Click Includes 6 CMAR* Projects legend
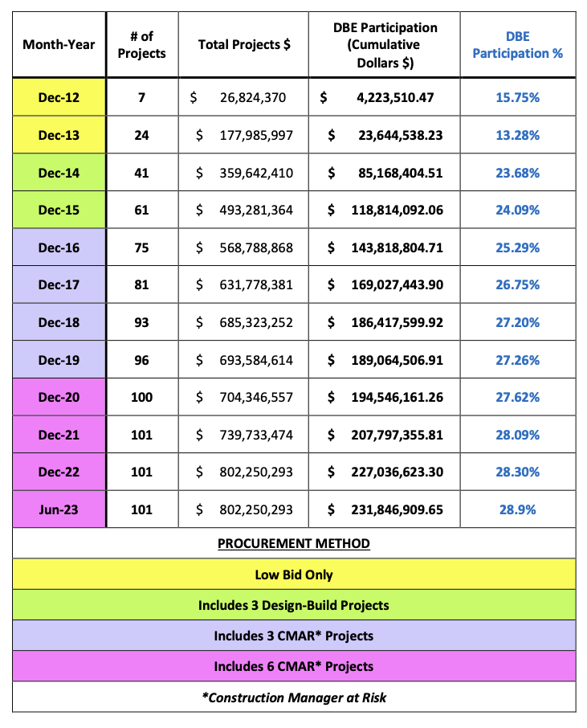The width and height of the screenshot is (587, 728). tap(294, 666)
